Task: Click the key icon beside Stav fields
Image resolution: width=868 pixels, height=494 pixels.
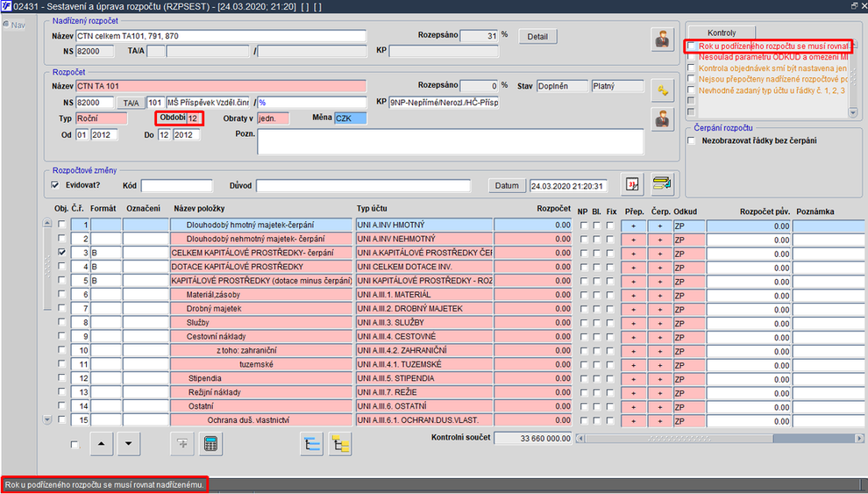Action: (662, 91)
